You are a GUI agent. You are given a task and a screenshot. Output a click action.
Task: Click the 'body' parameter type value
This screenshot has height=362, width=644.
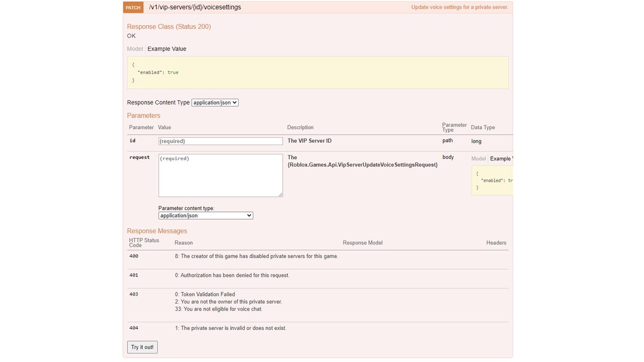pos(448,157)
